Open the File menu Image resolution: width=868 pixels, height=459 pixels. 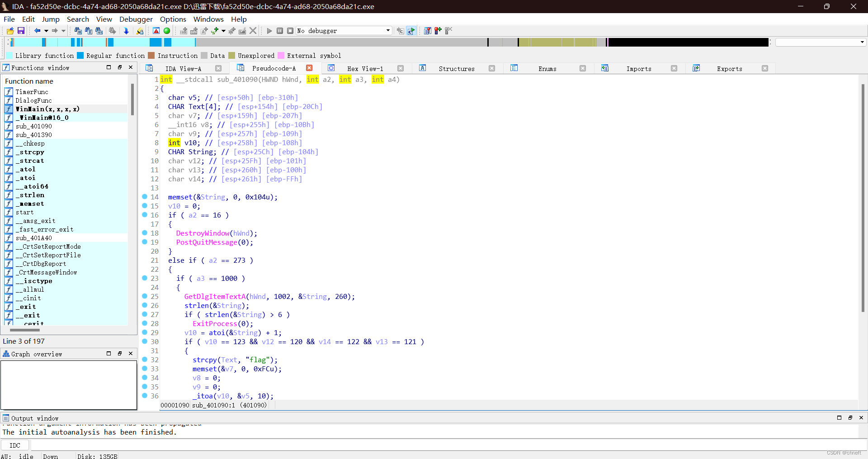[x=9, y=19]
